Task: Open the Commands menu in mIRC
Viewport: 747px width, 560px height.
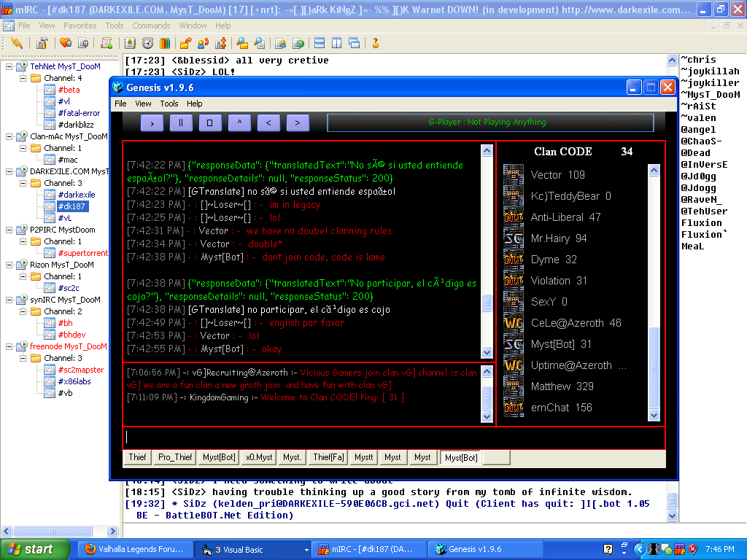Action: click(x=151, y=26)
